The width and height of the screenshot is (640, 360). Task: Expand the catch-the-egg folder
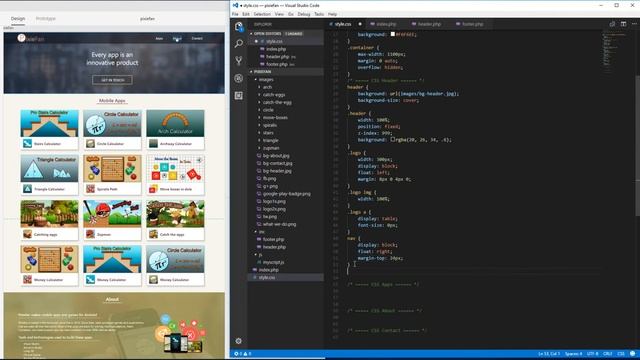[260, 102]
